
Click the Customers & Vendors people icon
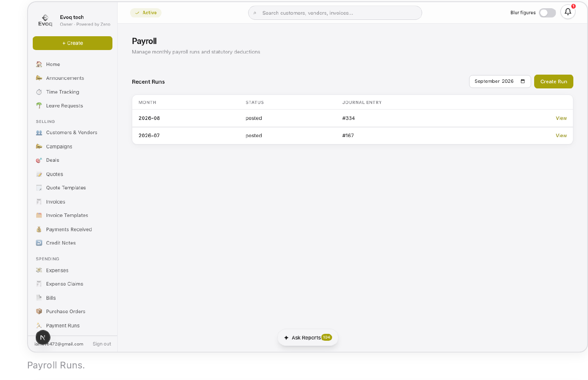[x=39, y=132]
